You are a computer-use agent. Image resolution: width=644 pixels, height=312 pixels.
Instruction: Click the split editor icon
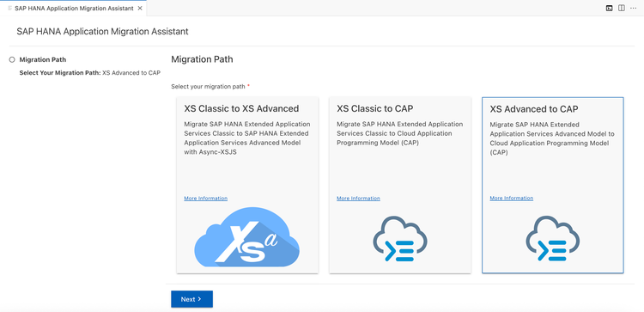[622, 9]
